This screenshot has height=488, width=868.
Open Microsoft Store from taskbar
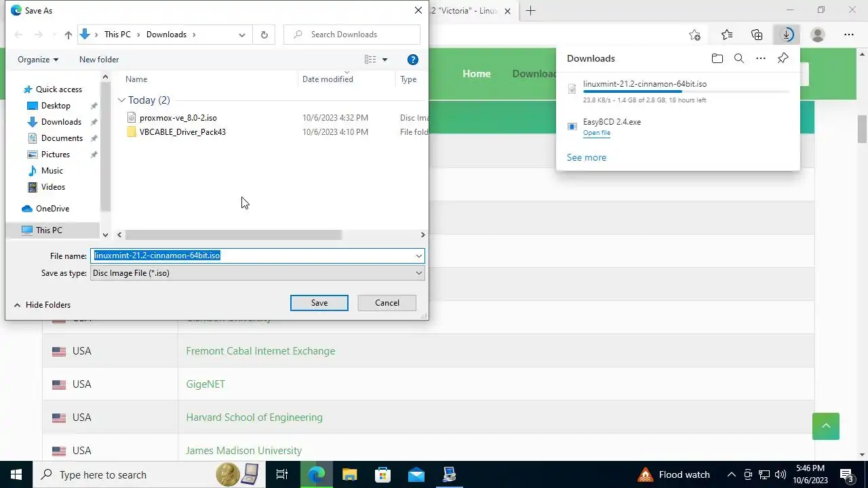(x=383, y=474)
